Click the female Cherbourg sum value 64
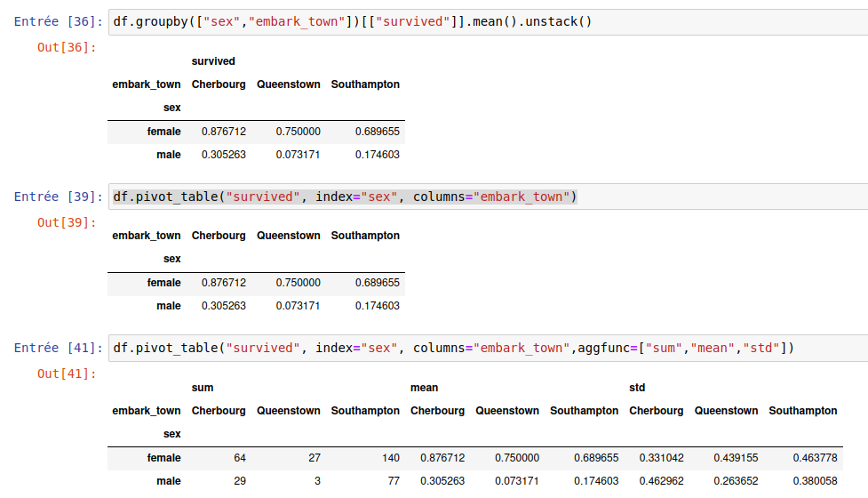Image resolution: width=868 pixels, height=498 pixels. pyautogui.click(x=239, y=458)
